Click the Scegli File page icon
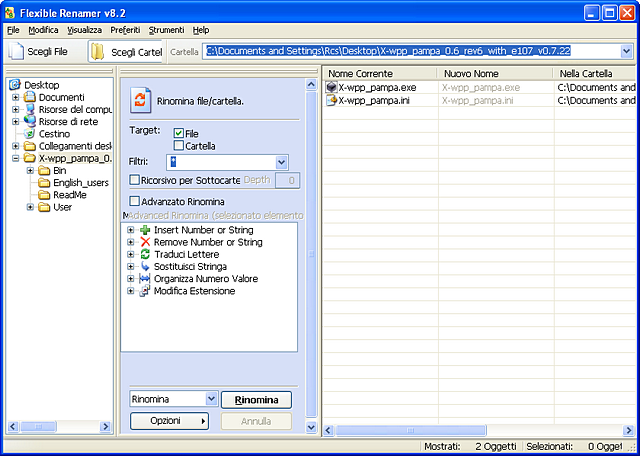The height and width of the screenshot is (456, 640). [x=16, y=52]
